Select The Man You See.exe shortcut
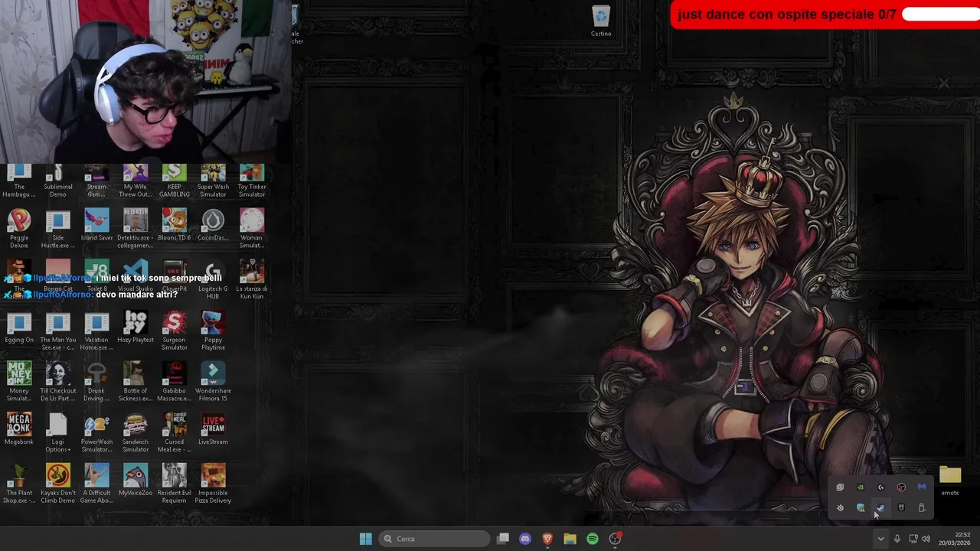Viewport: 980px width, 551px height. point(58,331)
